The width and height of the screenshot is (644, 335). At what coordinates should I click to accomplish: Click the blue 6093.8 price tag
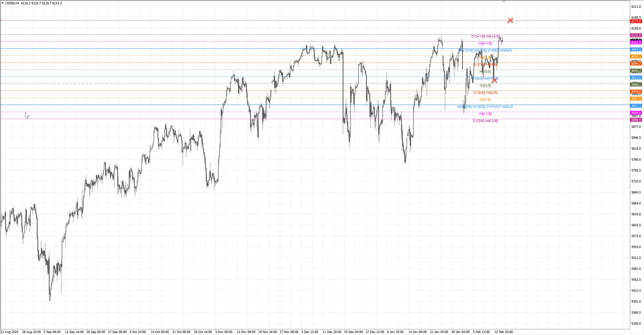[x=636, y=50]
